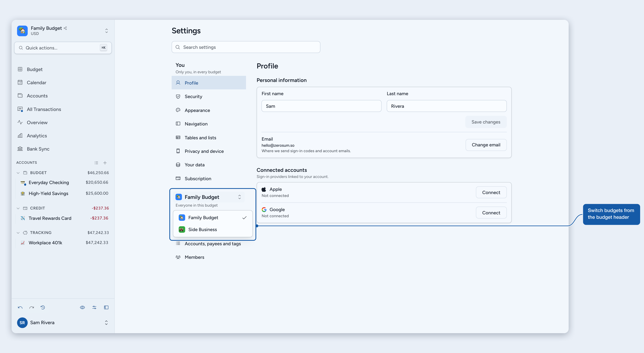Click the Apple logo icon

(264, 189)
